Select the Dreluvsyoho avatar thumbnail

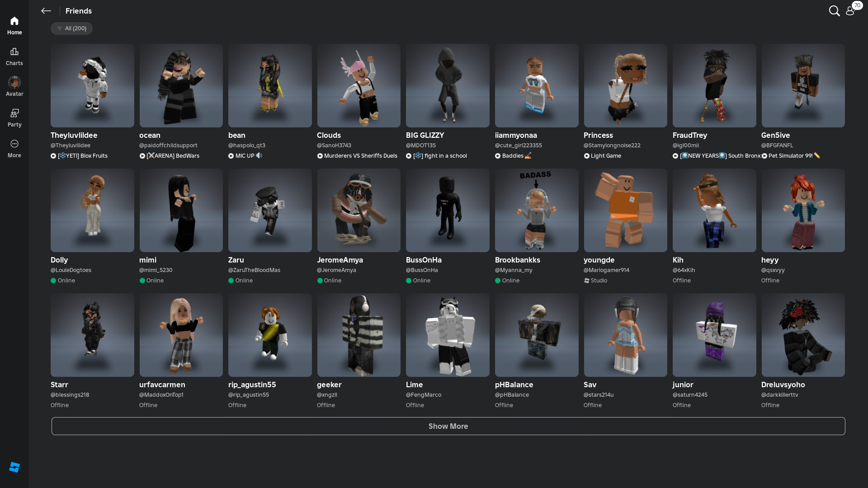coord(802,335)
